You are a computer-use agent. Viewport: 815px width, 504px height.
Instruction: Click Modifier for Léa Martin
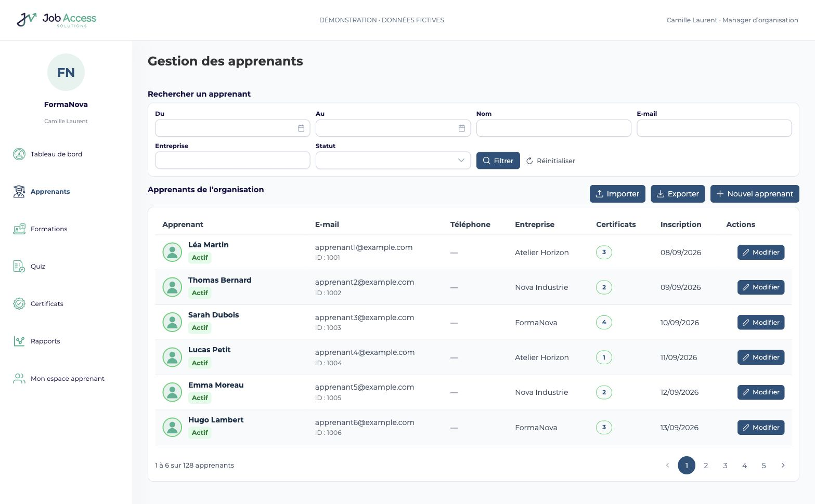pos(761,252)
